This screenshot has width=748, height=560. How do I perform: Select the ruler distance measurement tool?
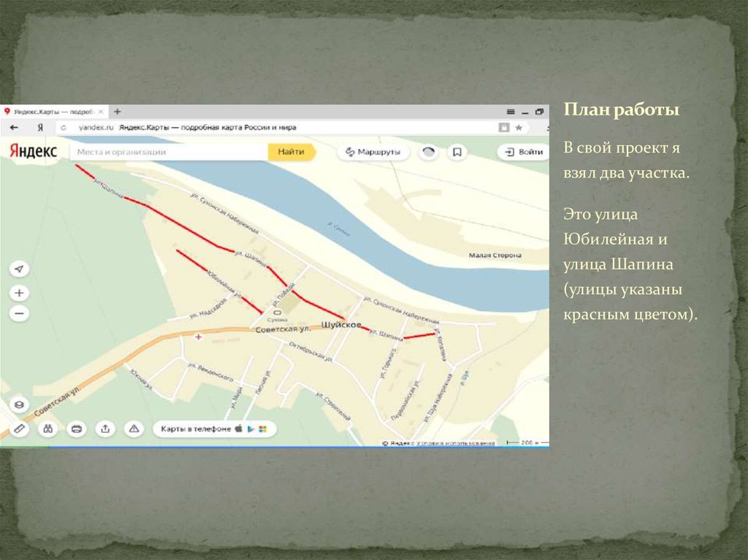tap(19, 429)
